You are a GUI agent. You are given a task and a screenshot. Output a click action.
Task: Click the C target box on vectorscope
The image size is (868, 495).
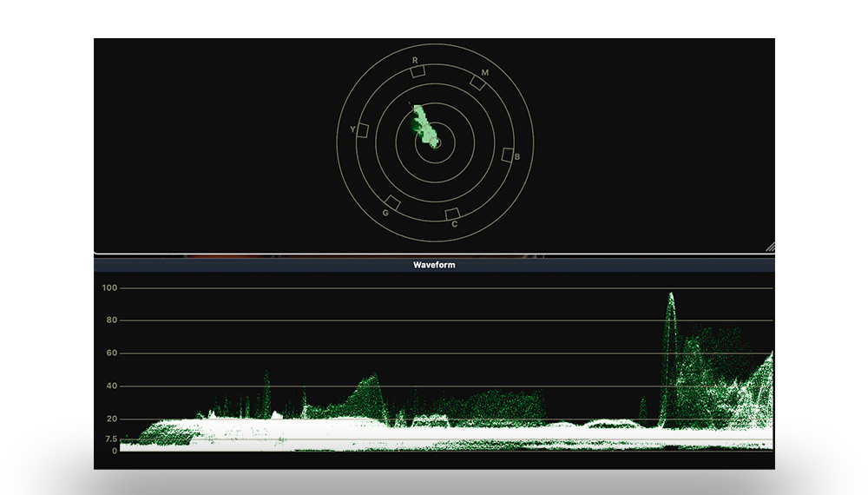pyautogui.click(x=453, y=214)
